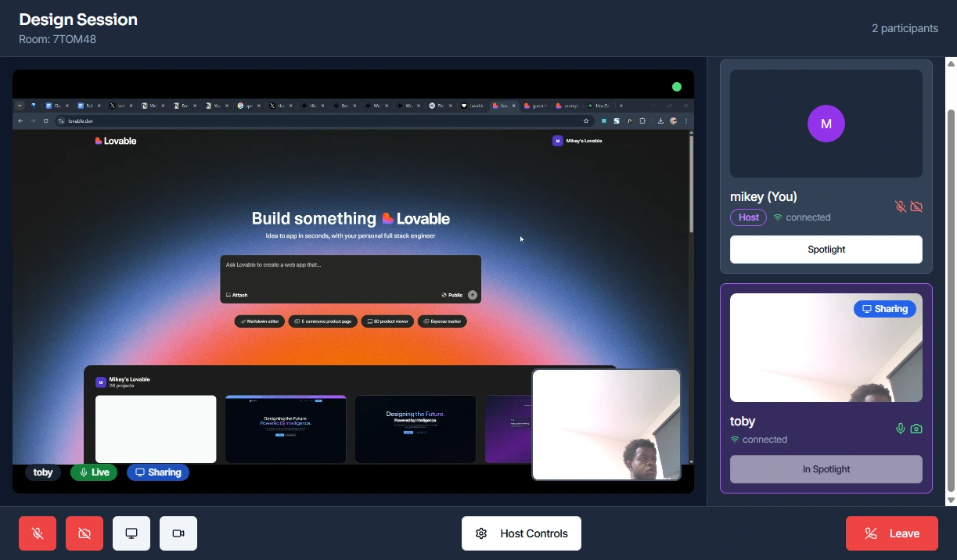Open the purple project thumbnail
Viewport: 957px width, 560px height.
pyautogui.click(x=508, y=429)
